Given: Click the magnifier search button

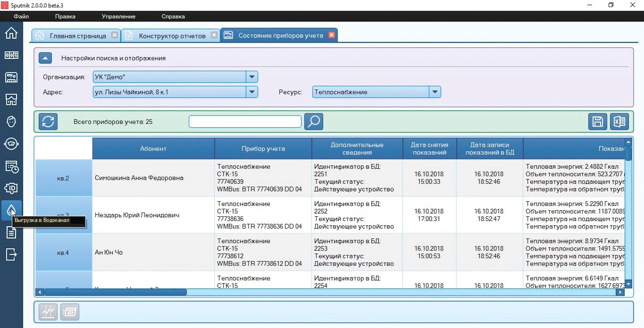Looking at the screenshot, I should coord(313,122).
